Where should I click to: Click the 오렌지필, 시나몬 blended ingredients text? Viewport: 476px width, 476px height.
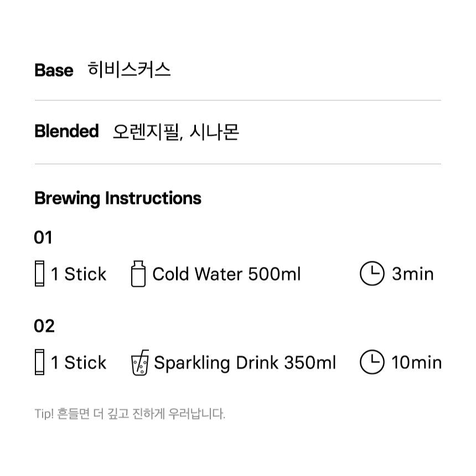[175, 132]
